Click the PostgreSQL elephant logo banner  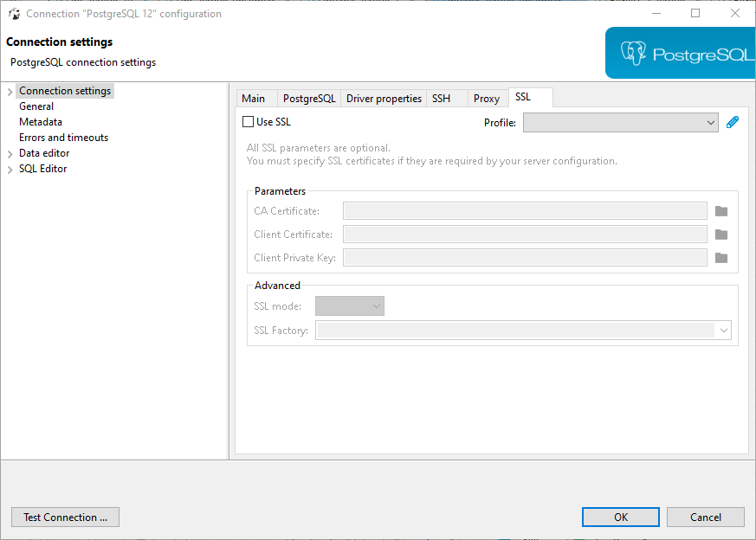click(x=681, y=53)
